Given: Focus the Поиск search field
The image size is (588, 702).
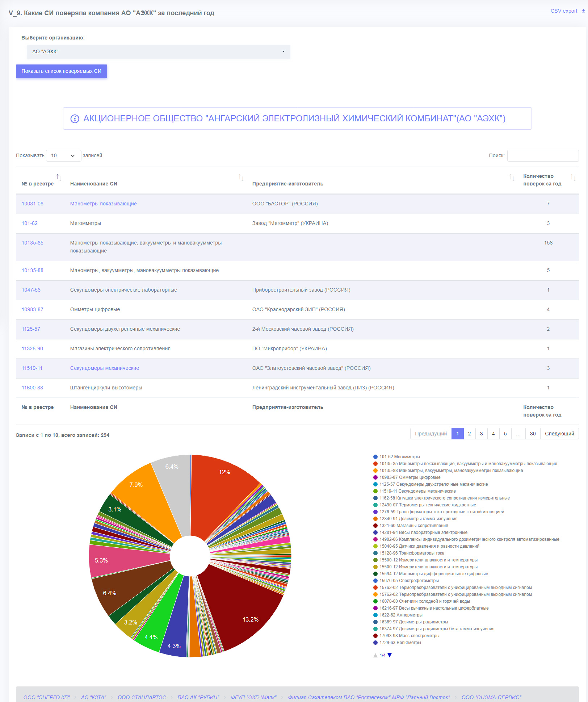Looking at the screenshot, I should [x=543, y=156].
